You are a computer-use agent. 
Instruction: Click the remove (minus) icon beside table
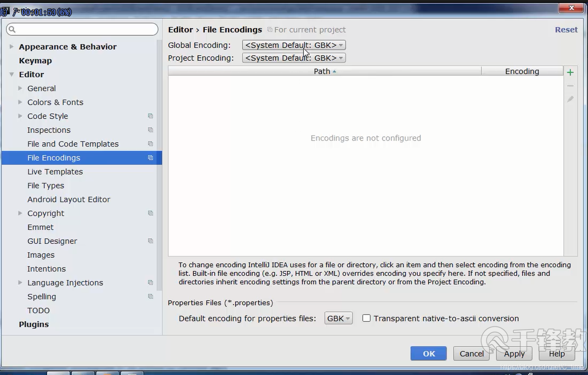570,86
